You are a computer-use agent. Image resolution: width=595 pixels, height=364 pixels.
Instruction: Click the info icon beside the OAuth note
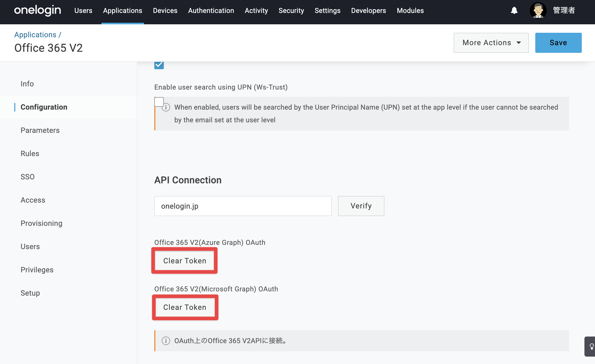pyautogui.click(x=166, y=341)
